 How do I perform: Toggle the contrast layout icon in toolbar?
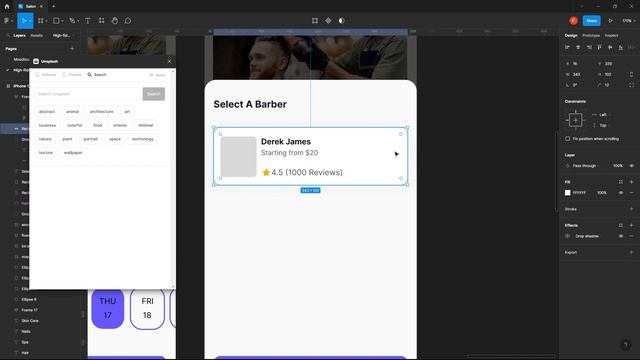pos(342,21)
